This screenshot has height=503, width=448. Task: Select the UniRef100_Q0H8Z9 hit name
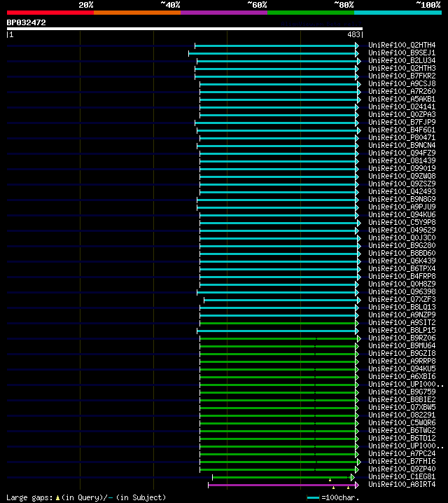(402, 284)
